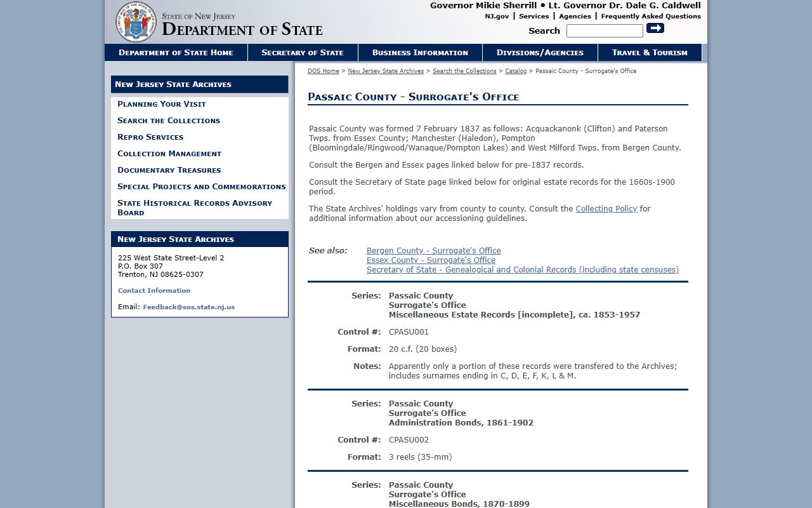Screen dimensions: 812x508
Task: Click Passaic County - Surrogate's Office heading
Action: click(413, 97)
